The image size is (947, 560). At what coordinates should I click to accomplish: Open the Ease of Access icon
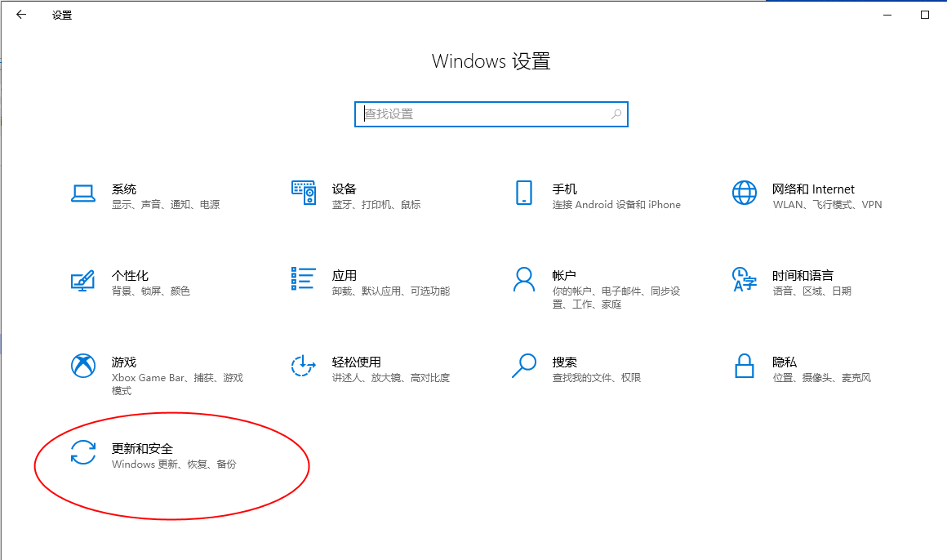(303, 366)
